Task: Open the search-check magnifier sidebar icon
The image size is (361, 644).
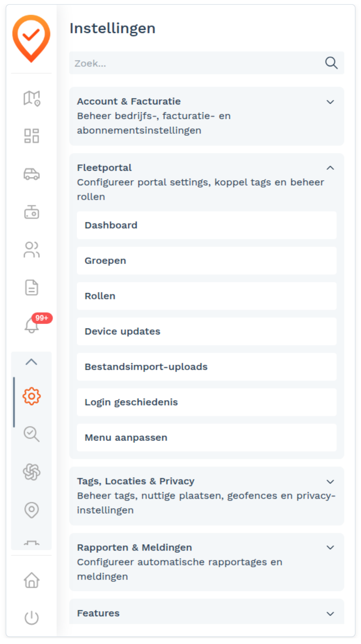Action: [x=32, y=434]
